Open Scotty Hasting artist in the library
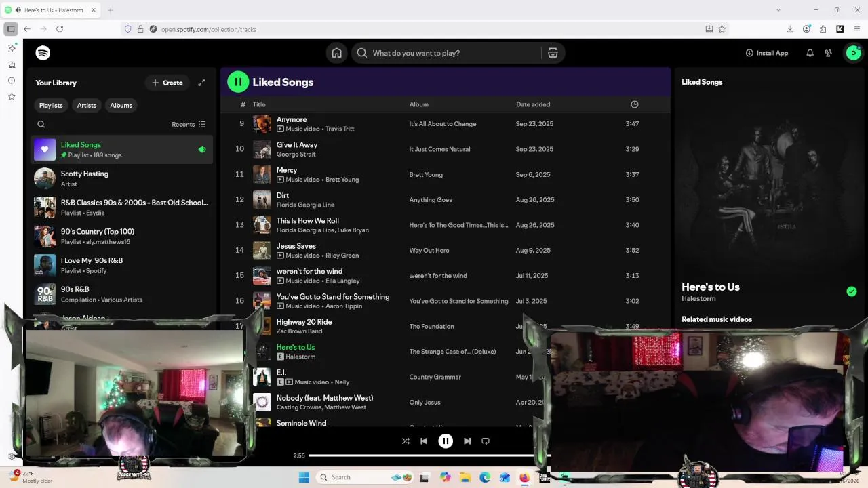 122,179
